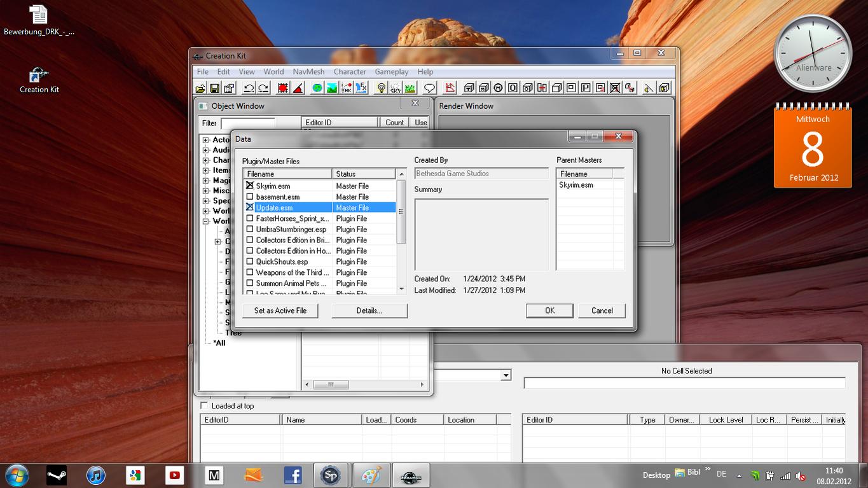Expand the Actors tree node
The width and height of the screenshot is (868, 488).
[x=205, y=140]
